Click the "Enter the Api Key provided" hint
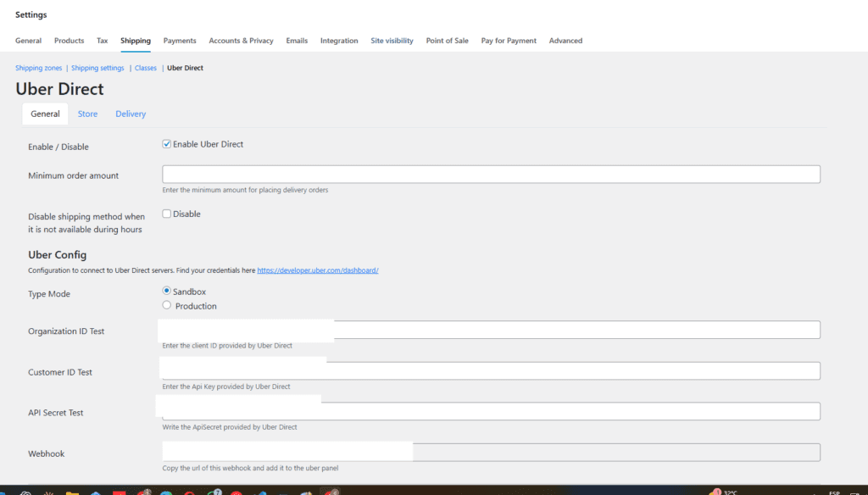The height and width of the screenshot is (495, 868). [x=226, y=387]
